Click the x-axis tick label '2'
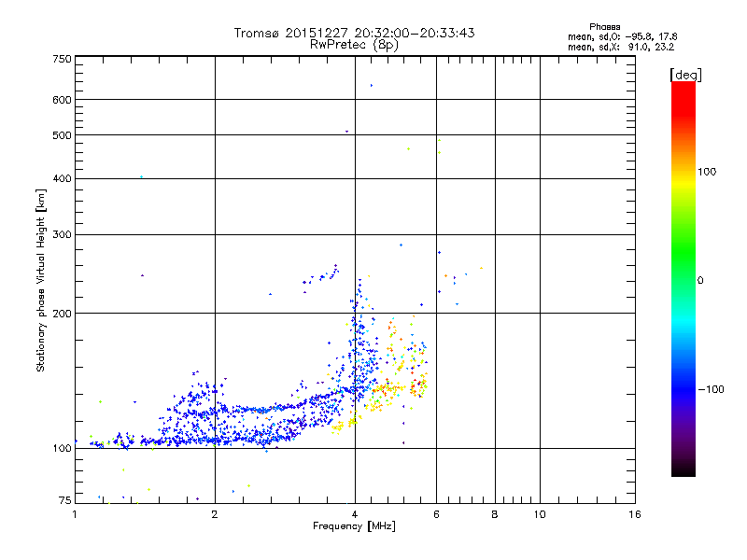 coord(215,514)
